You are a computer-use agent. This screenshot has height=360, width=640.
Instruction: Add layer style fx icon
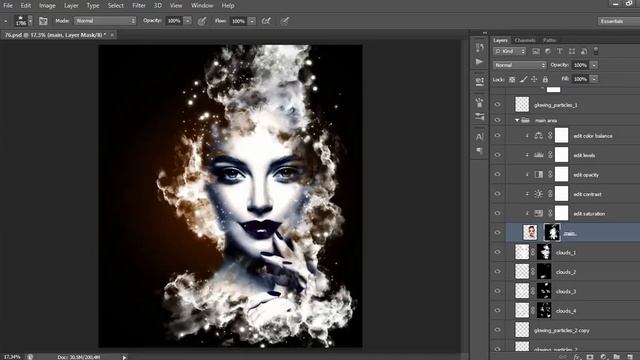tap(577, 357)
